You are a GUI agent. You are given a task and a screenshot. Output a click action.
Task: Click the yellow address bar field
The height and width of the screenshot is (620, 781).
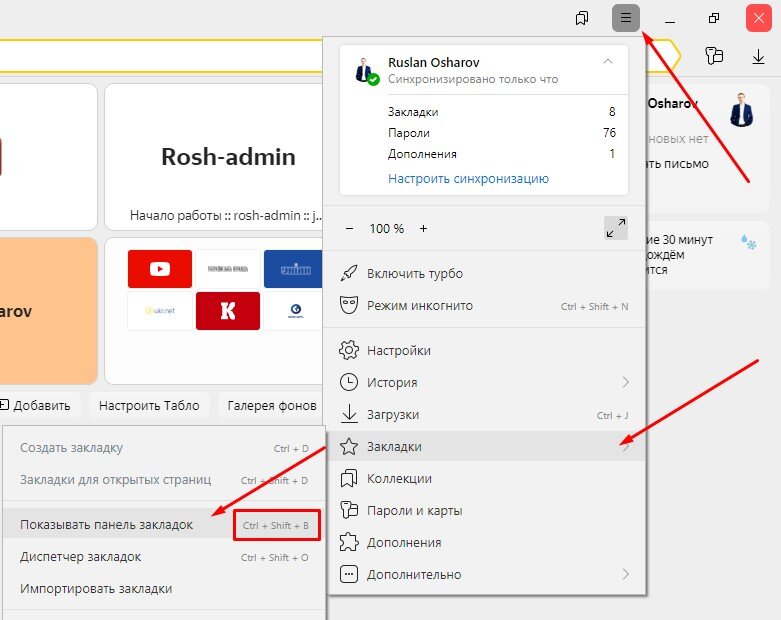point(162,56)
